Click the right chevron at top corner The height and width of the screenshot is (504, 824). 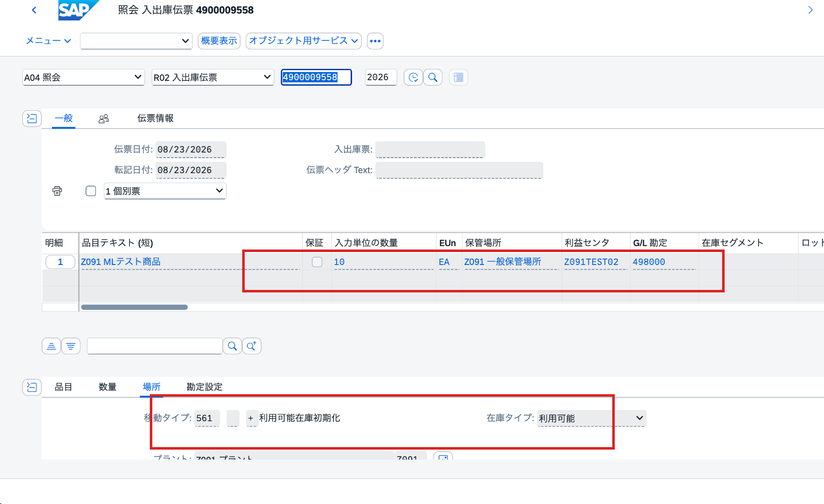[810, 10]
